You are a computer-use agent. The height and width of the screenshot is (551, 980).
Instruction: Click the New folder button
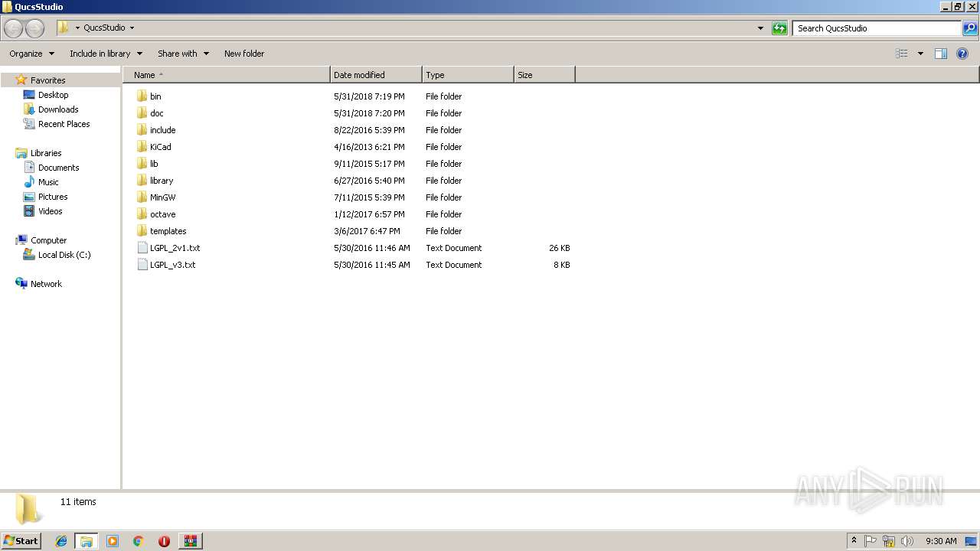tap(244, 54)
